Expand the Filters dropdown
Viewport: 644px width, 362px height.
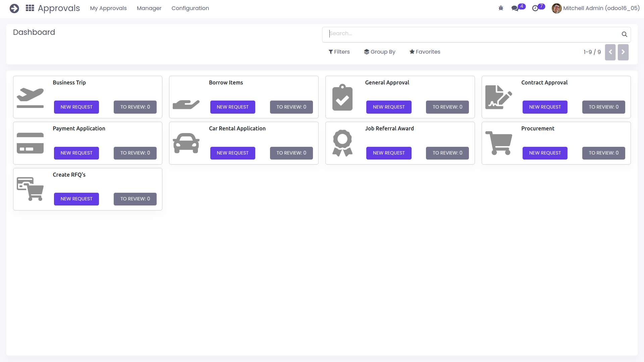tap(339, 52)
